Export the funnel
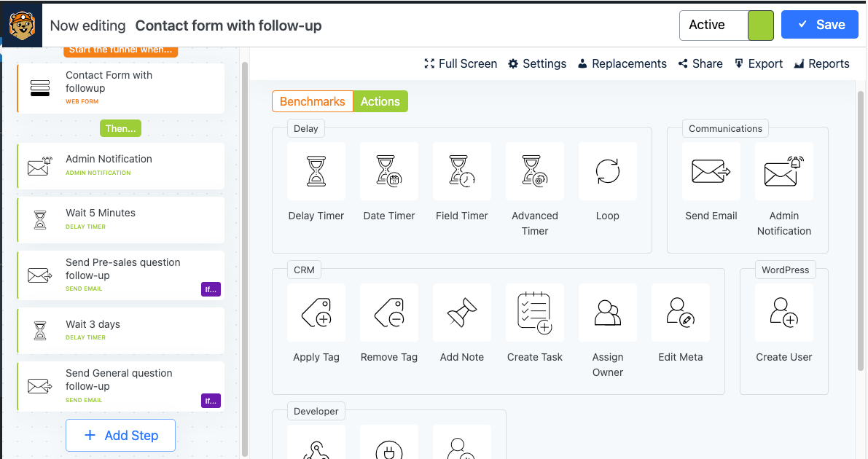This screenshot has height=459, width=868. click(x=759, y=63)
